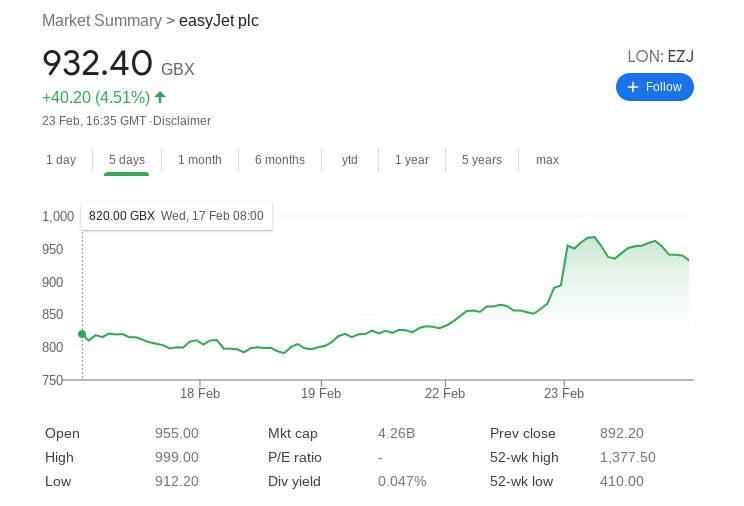Click the 932.40 price value
The image size is (744, 506).
pyautogui.click(x=98, y=63)
